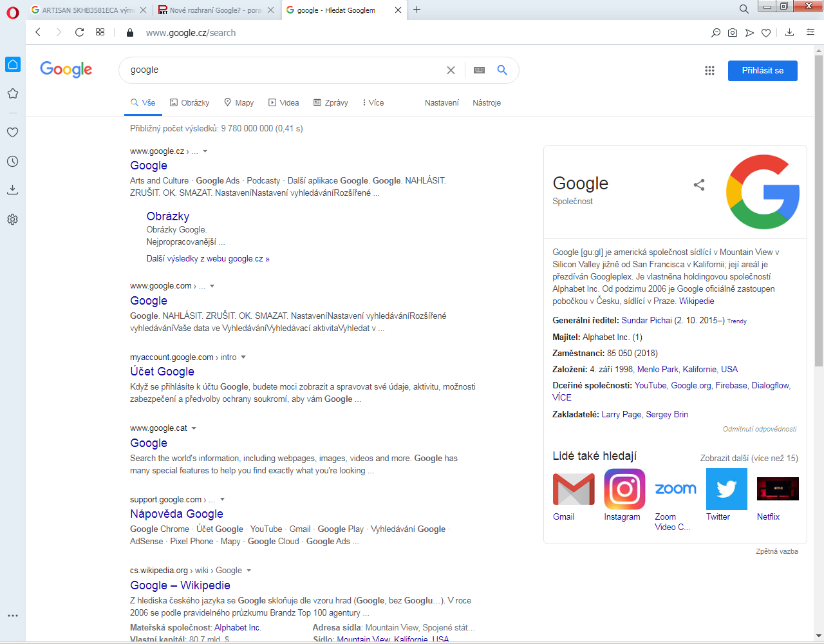This screenshot has height=644, width=824.
Task: Select the Mapy search tab
Action: tap(239, 103)
